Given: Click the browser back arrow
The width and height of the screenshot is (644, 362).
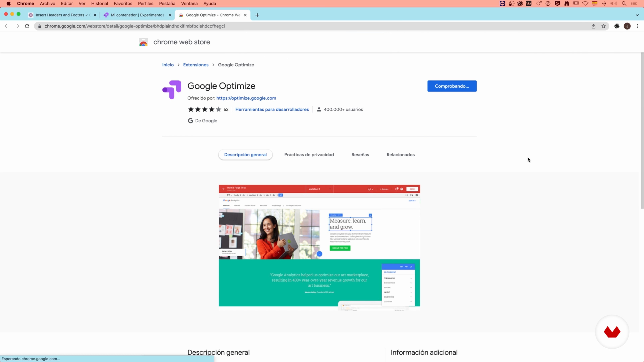Looking at the screenshot, I should click(7, 26).
